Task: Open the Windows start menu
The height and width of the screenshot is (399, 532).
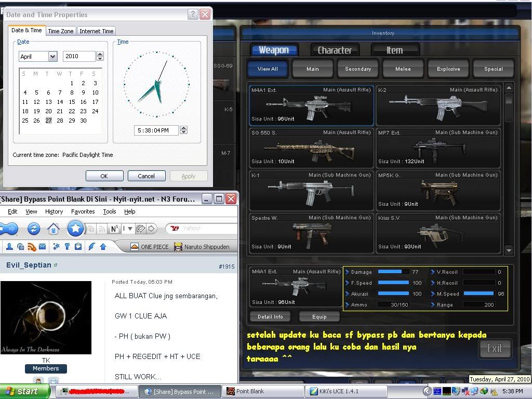Action: coord(24,391)
